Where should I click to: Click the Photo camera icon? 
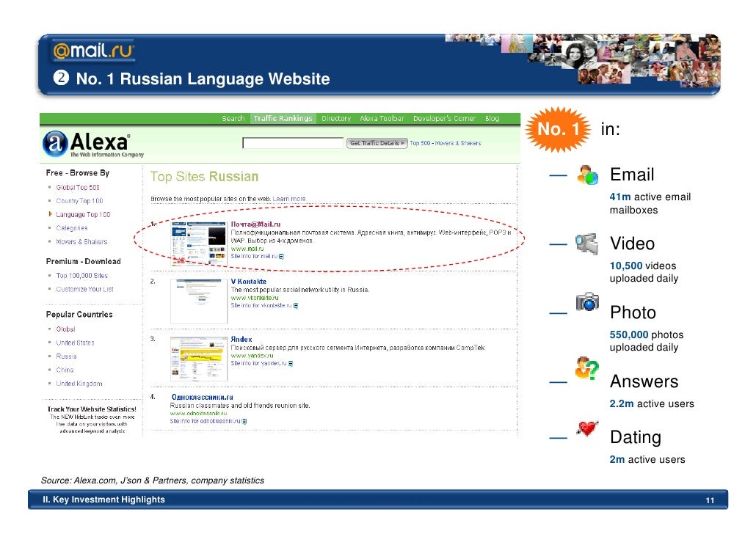(x=587, y=301)
